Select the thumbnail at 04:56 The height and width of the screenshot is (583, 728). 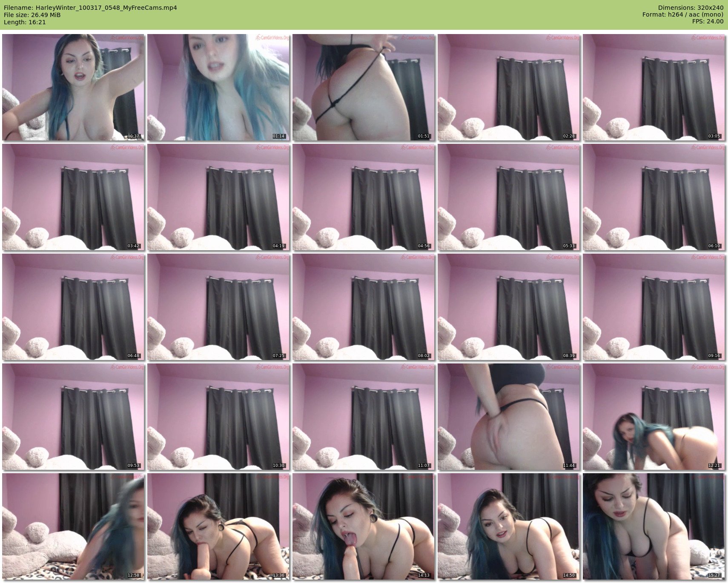click(x=363, y=197)
